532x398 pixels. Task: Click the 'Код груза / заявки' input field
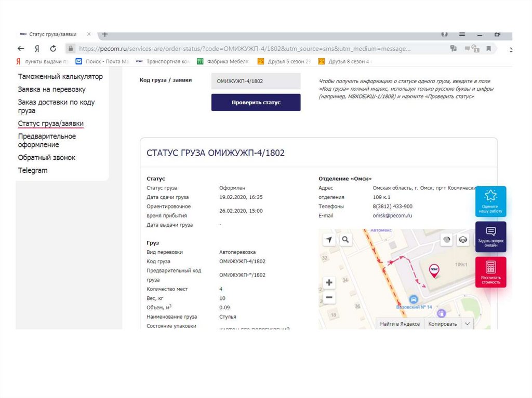click(x=256, y=81)
